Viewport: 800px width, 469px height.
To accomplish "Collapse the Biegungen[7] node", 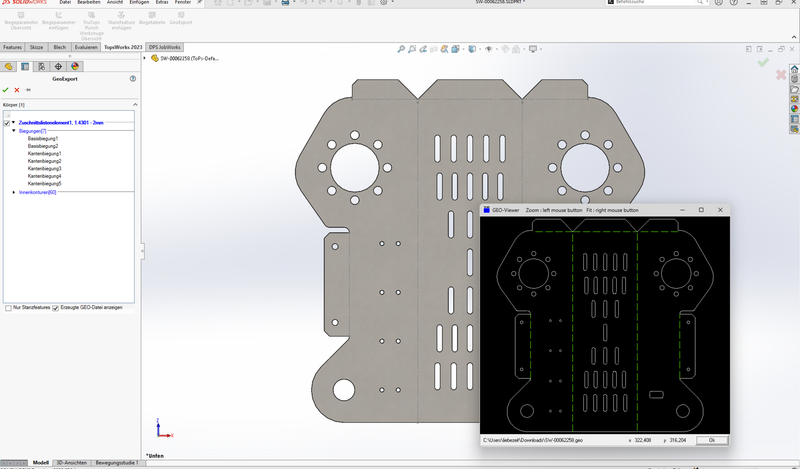I will (14, 131).
